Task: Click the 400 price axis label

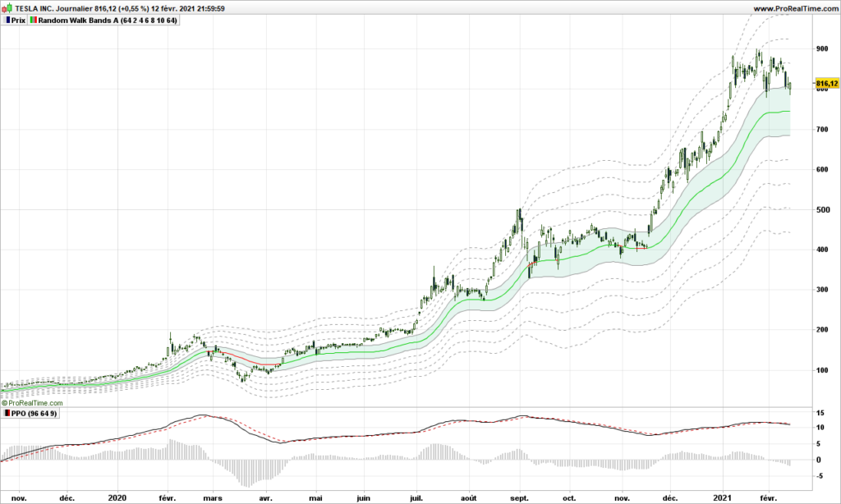Action: [x=821, y=250]
